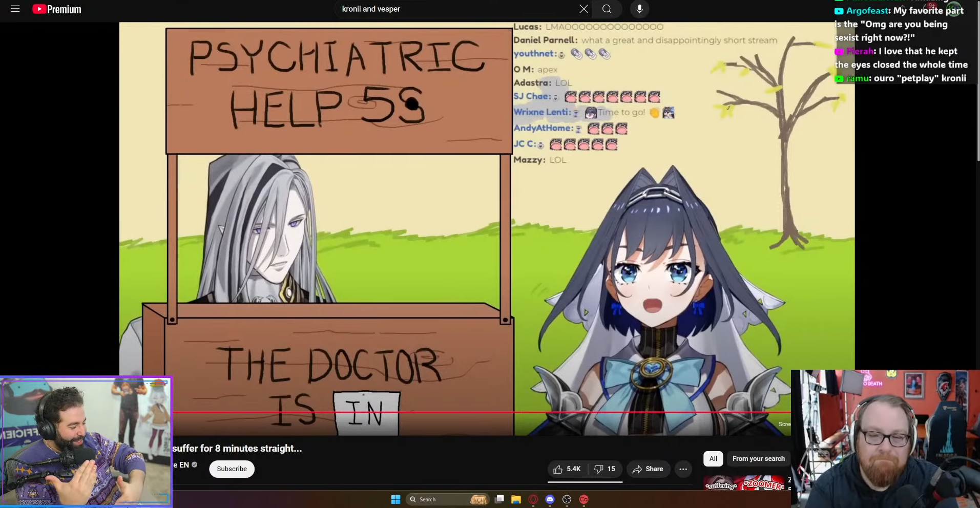
Task: Click the magnifying glass search button
Action: click(607, 9)
